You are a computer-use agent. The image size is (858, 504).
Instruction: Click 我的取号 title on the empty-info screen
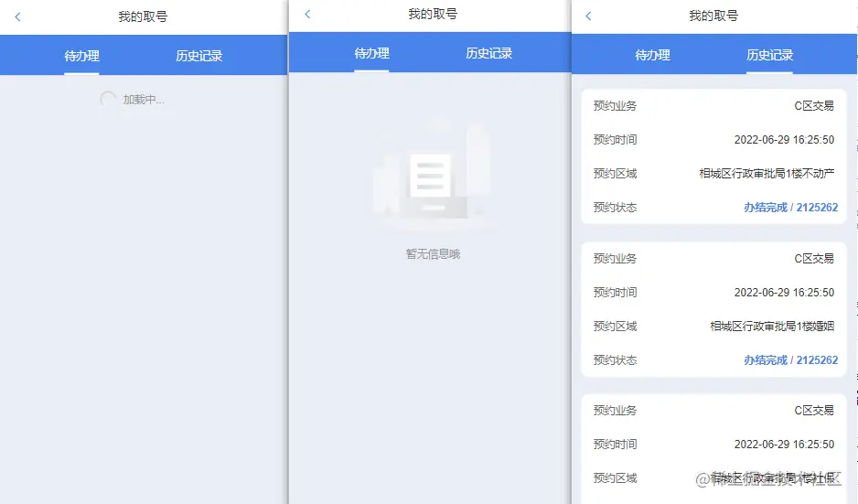point(433,15)
